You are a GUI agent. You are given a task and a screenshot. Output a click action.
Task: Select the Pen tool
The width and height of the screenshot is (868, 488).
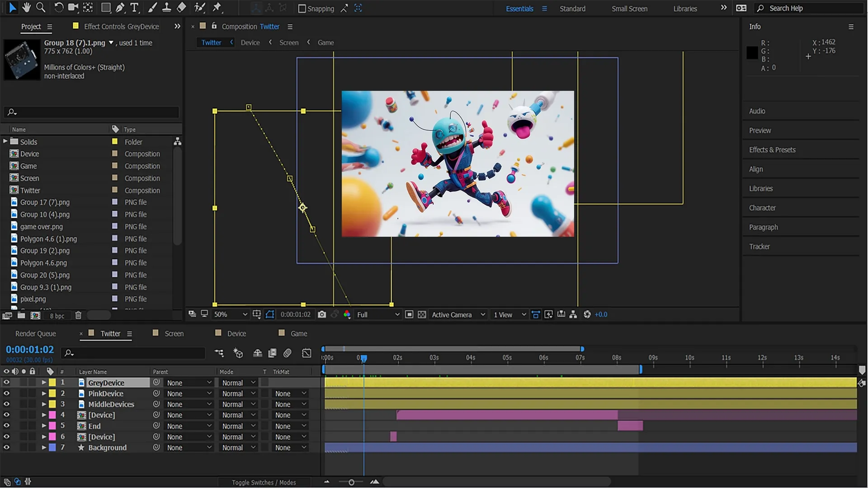120,8
